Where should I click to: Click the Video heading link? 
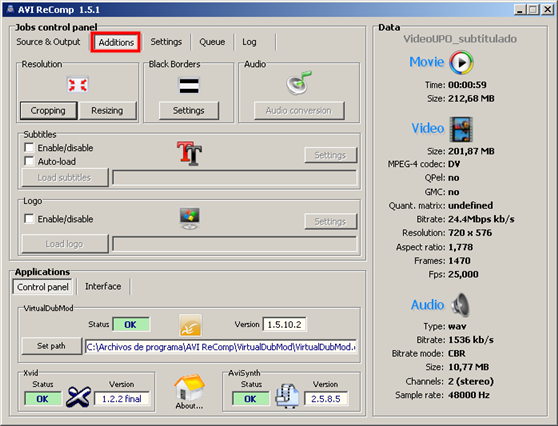pyautogui.click(x=428, y=128)
